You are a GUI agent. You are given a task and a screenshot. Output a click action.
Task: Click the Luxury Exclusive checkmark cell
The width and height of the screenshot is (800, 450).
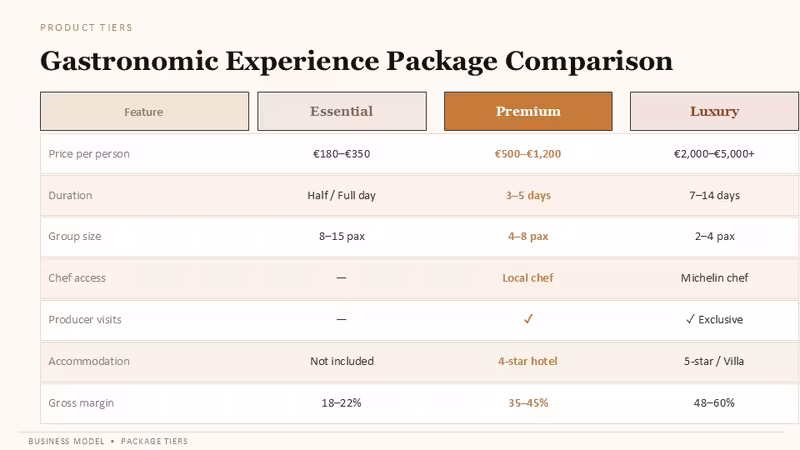[714, 319]
